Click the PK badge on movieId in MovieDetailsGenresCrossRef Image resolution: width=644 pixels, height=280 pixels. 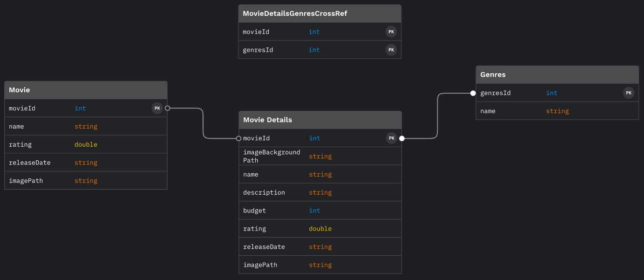click(391, 31)
